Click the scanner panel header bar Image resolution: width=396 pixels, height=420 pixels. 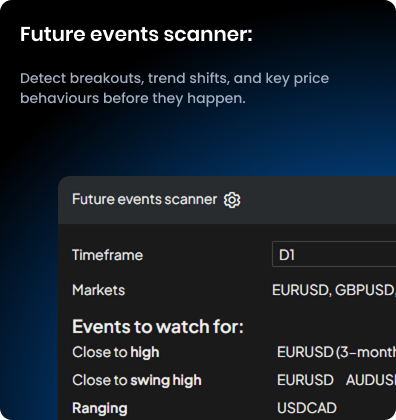pyautogui.click(x=227, y=200)
